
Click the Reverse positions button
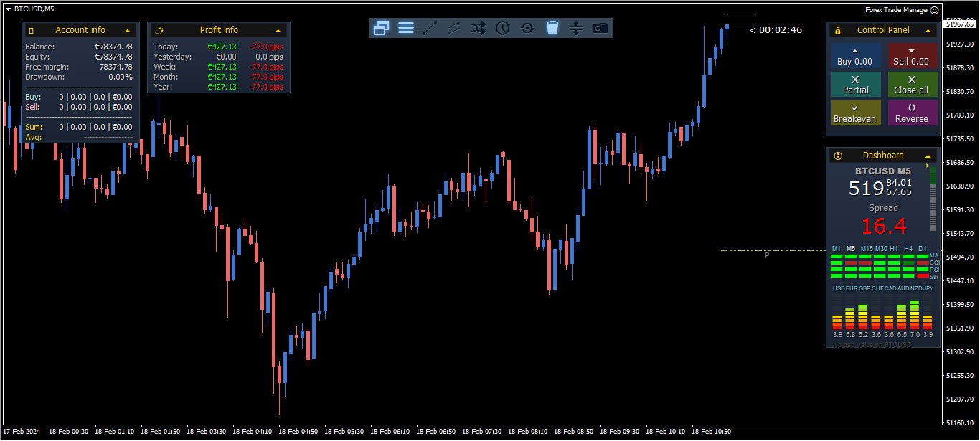[911, 113]
